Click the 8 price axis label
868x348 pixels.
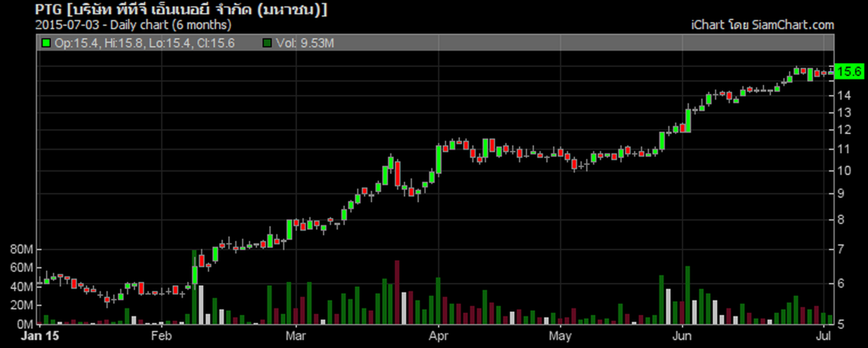(x=841, y=219)
